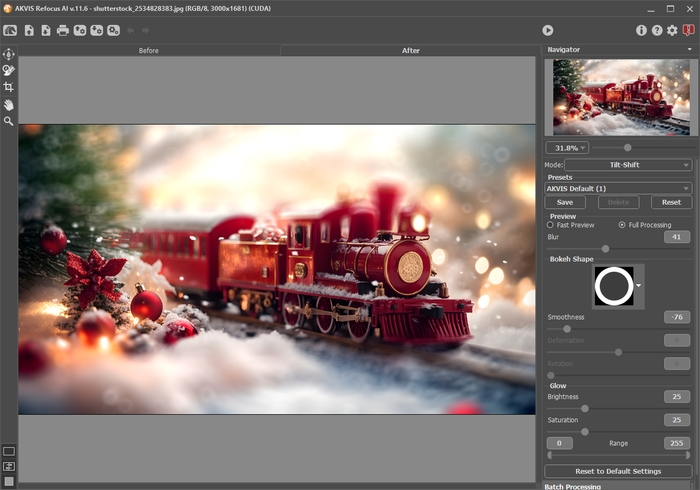The width and height of the screenshot is (700, 490).
Task: Switch to split view mode icon
Action: (8, 466)
